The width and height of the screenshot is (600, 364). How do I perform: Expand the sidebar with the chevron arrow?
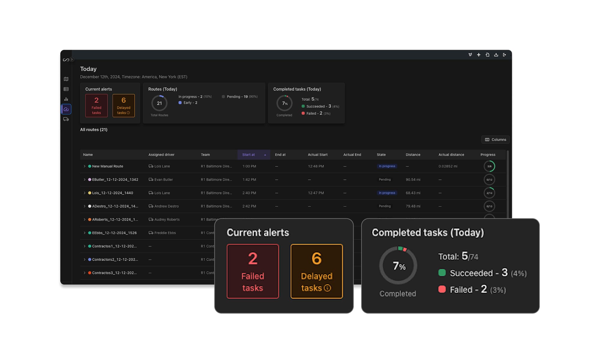(x=72, y=60)
